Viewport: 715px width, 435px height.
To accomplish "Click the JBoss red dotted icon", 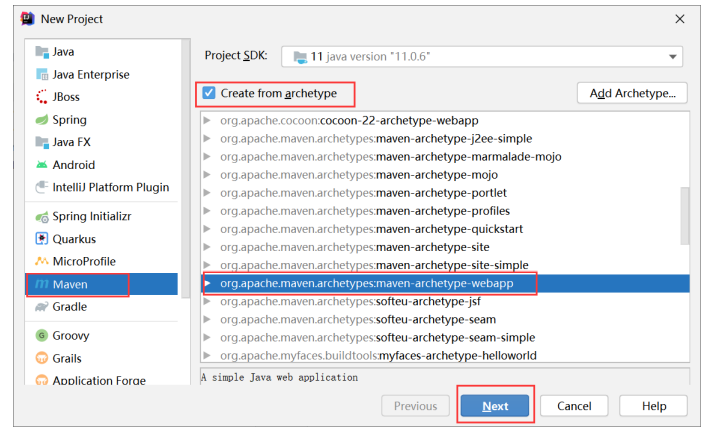I will [x=42, y=97].
